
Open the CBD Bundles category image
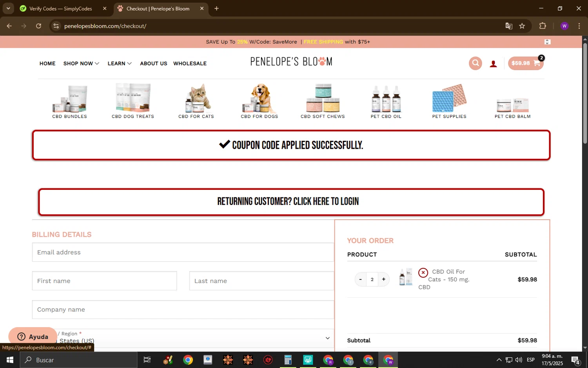pyautogui.click(x=70, y=98)
